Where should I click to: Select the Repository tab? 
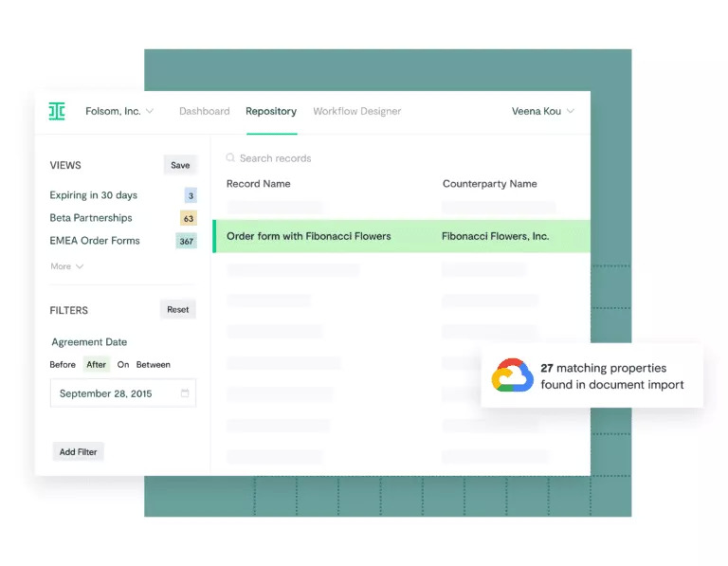tap(271, 112)
